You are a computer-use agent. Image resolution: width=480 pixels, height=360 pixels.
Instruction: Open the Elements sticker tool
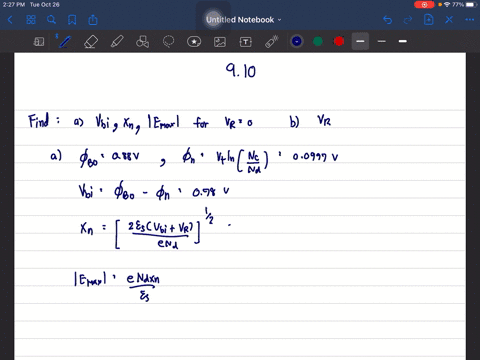[194, 42]
